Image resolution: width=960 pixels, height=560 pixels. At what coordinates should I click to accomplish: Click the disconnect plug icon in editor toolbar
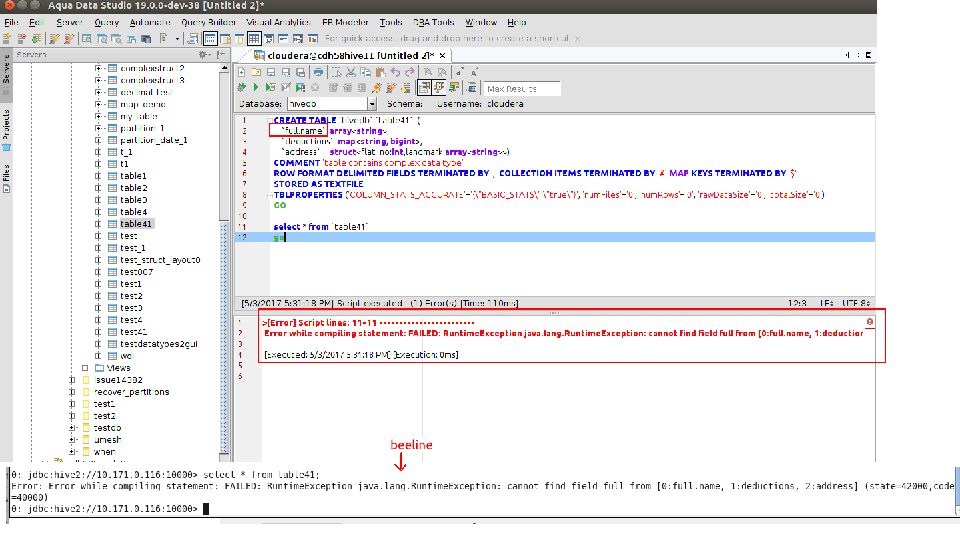pos(391,87)
